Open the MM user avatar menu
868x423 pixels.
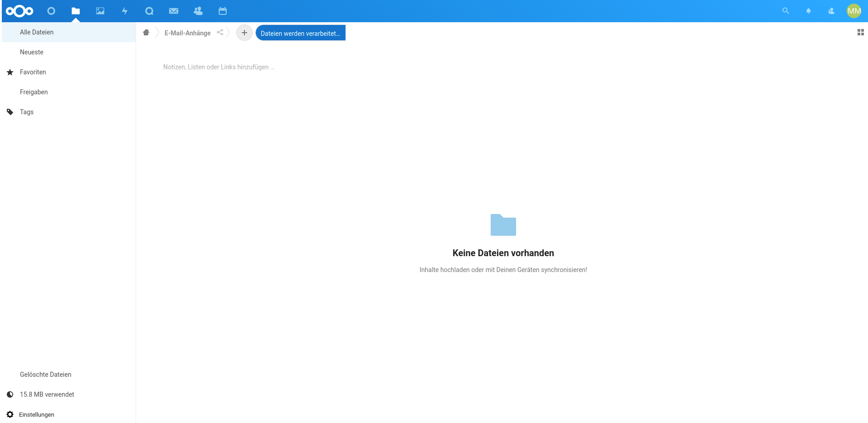pos(854,11)
